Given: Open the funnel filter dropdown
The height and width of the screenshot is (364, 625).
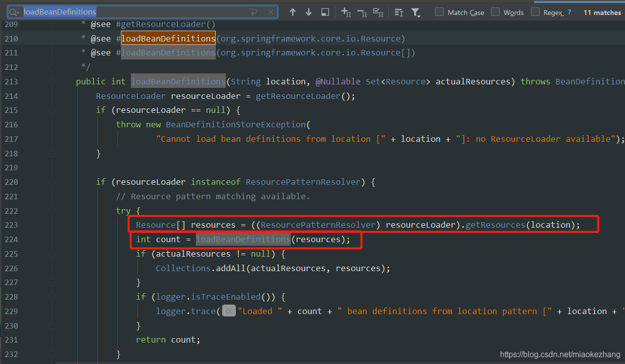Looking at the screenshot, I should tap(416, 12).
